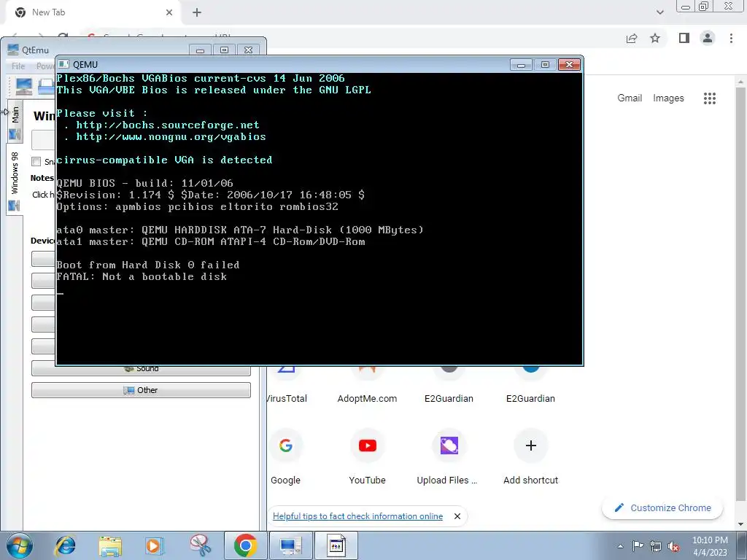Screen dimensions: 747x560
Task: Open Windows Media Player from taskbar
Action: (155, 545)
